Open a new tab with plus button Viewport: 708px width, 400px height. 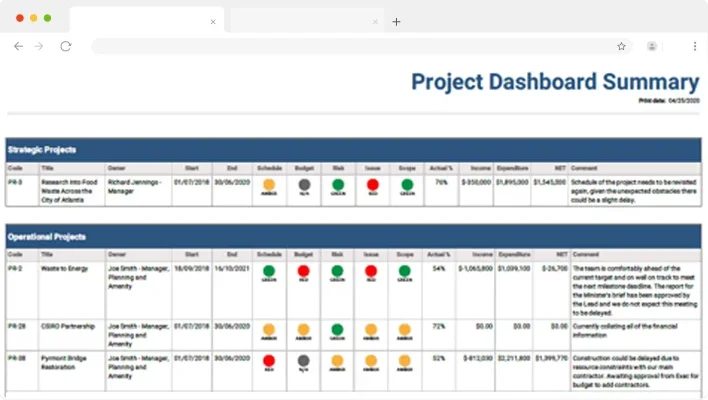click(396, 21)
